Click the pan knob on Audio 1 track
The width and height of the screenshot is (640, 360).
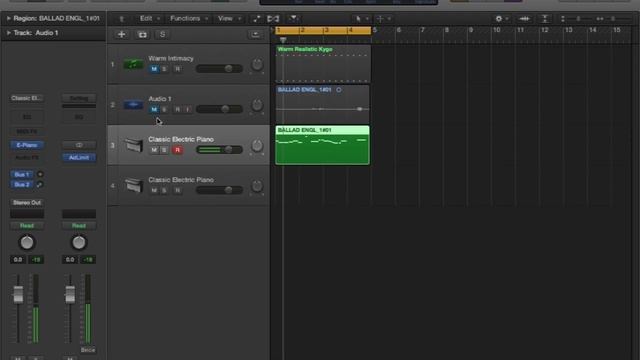(x=257, y=105)
